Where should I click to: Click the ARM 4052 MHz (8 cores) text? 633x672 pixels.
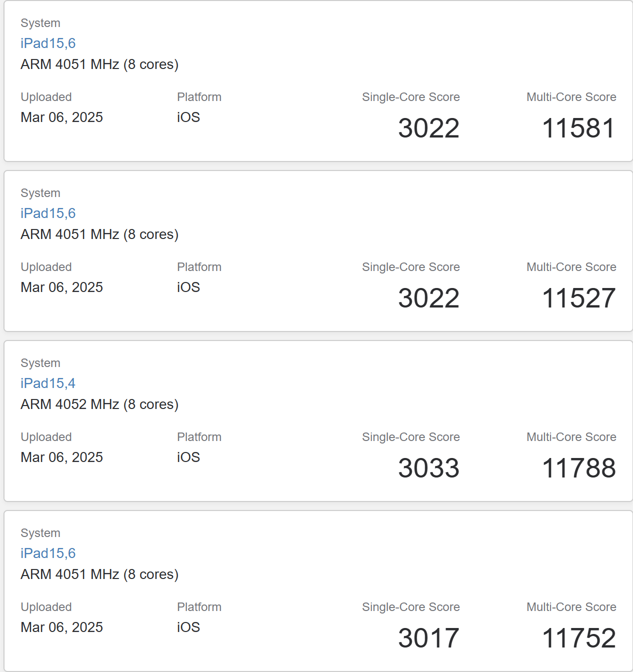(99, 404)
